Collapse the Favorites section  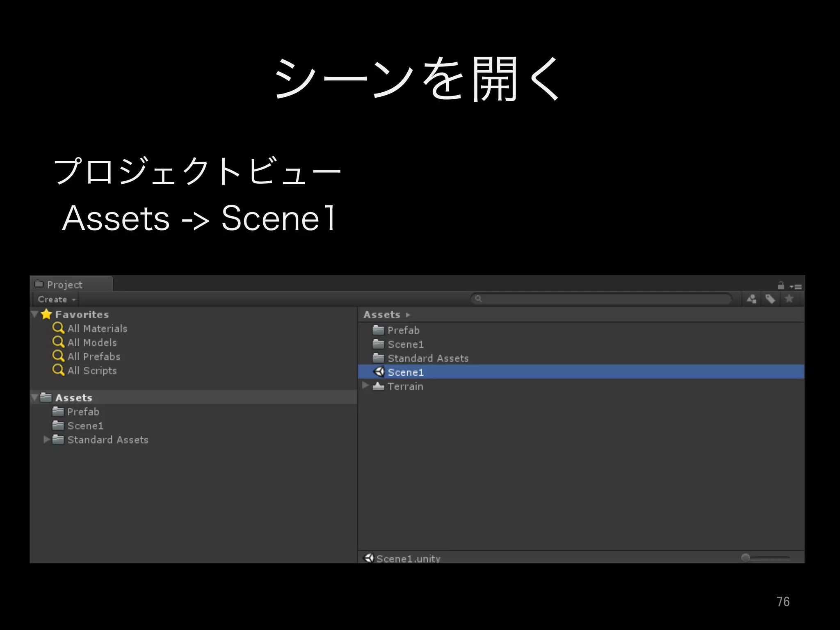35,315
